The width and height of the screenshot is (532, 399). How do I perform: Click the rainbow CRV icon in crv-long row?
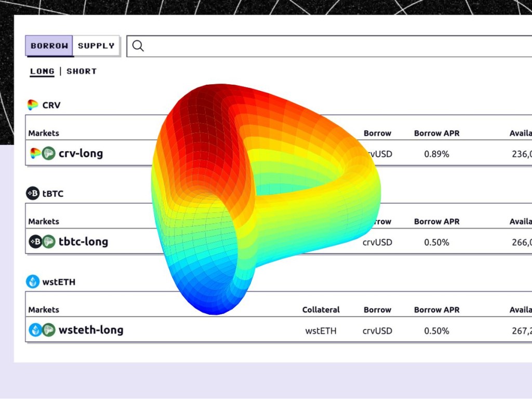pyautogui.click(x=35, y=153)
